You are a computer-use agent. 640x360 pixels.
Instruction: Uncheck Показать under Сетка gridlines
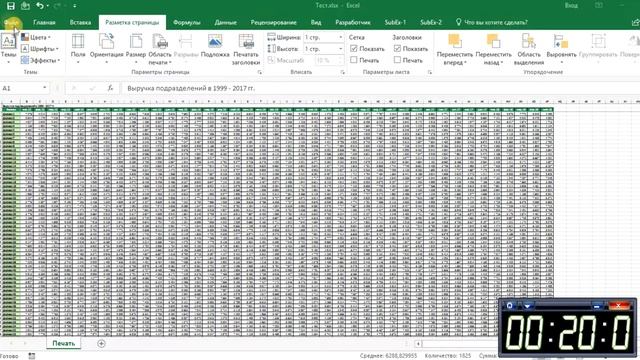click(354, 49)
